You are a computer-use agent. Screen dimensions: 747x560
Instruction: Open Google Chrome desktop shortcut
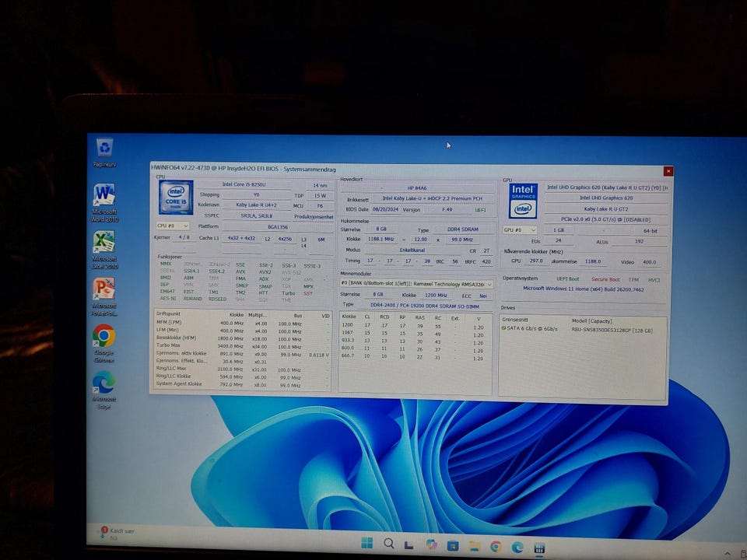pos(104,343)
